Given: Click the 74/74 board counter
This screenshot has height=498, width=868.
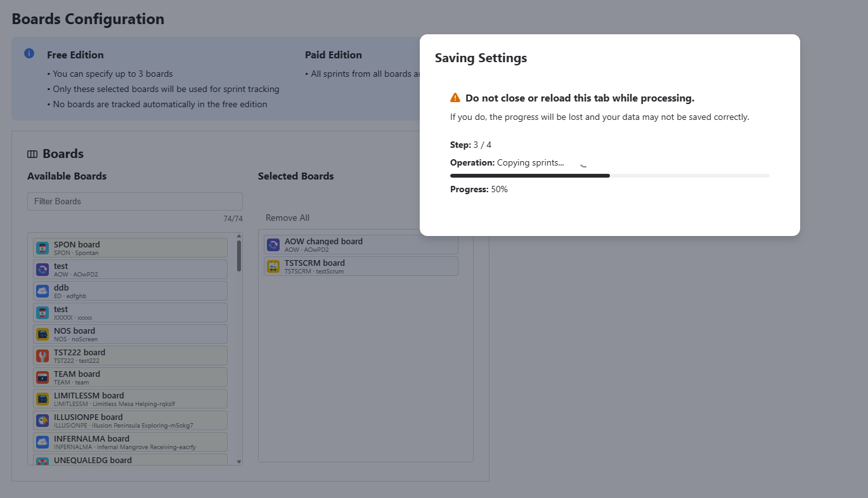Looking at the screenshot, I should pyautogui.click(x=233, y=219).
